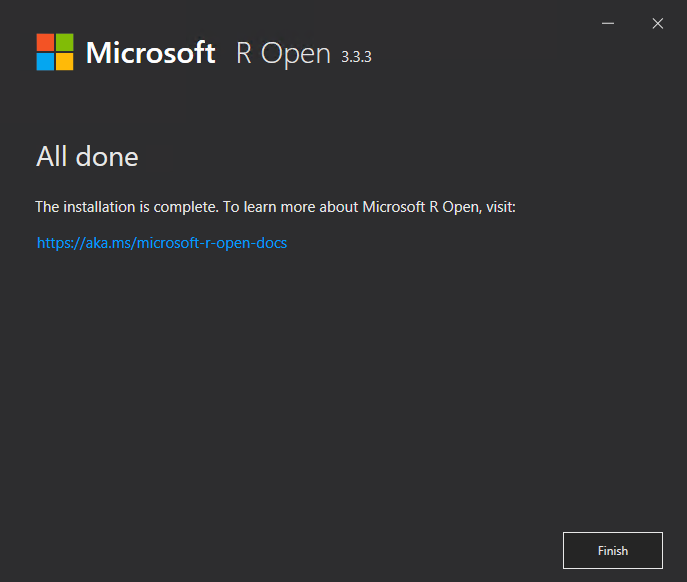Click the R Open product title

tap(283, 54)
